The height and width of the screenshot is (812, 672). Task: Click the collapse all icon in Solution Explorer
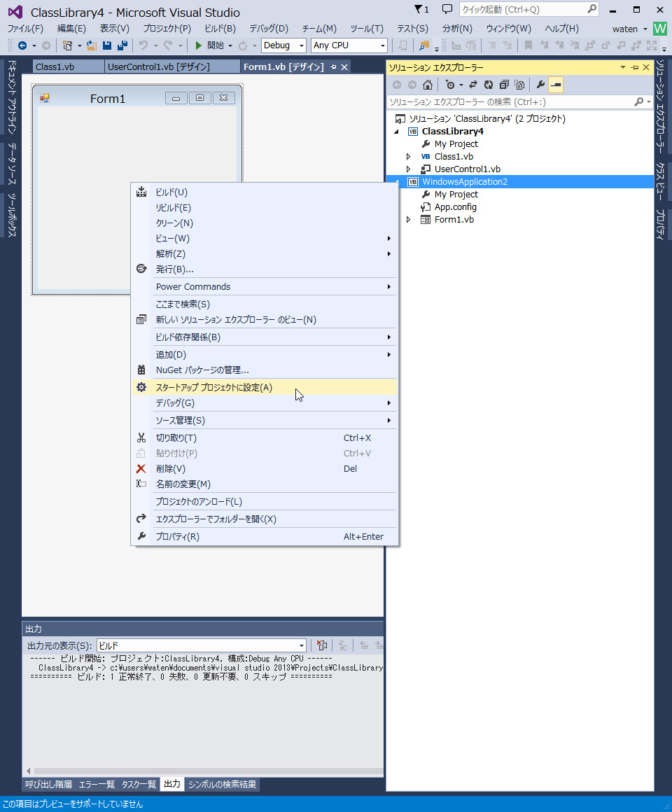(504, 85)
